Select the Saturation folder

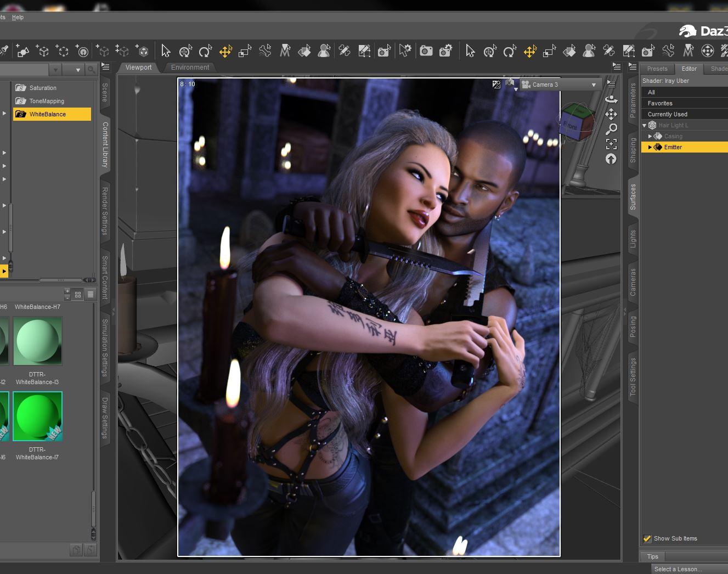tap(52, 88)
